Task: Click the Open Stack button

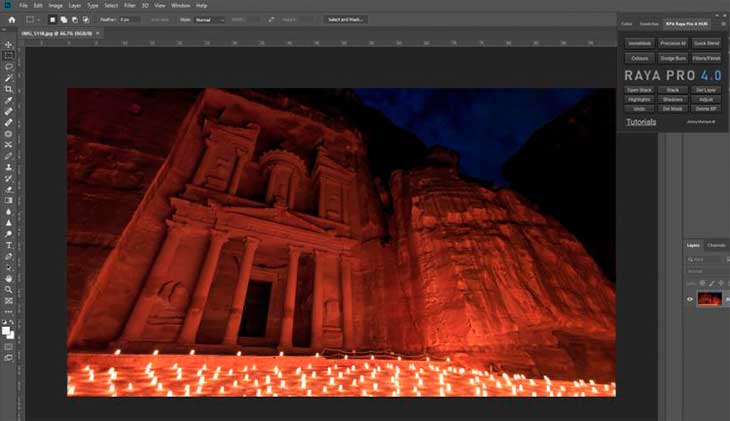Action: pos(639,90)
